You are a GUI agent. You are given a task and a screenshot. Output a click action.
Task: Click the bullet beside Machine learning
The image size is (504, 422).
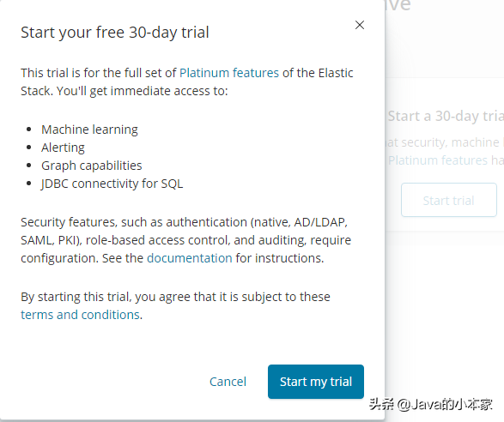[x=29, y=130]
